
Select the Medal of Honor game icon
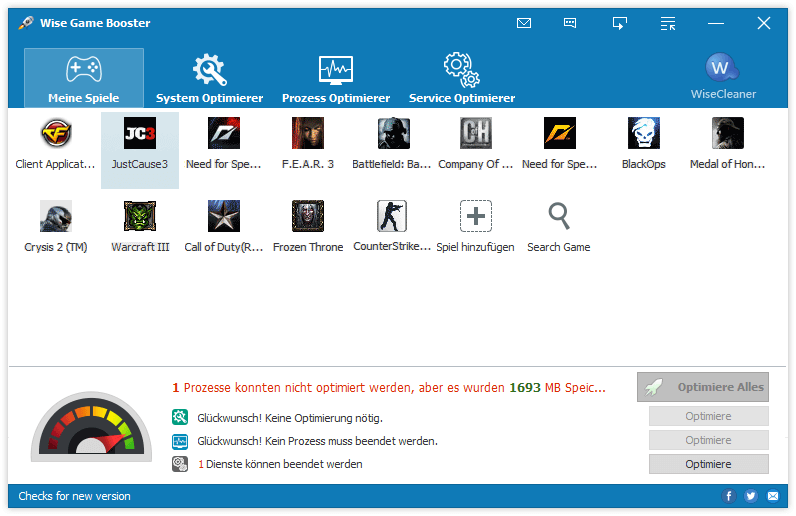(727, 133)
